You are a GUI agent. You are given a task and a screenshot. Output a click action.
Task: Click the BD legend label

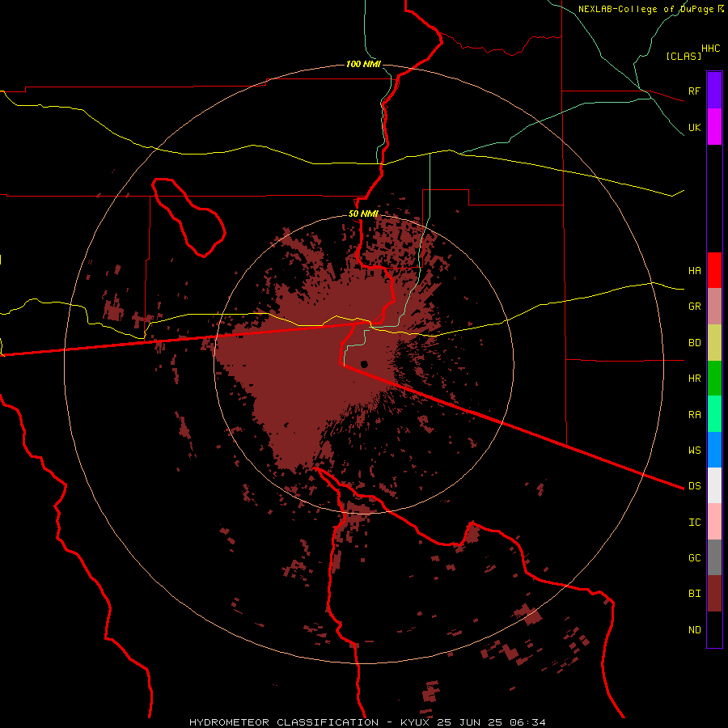pos(695,343)
